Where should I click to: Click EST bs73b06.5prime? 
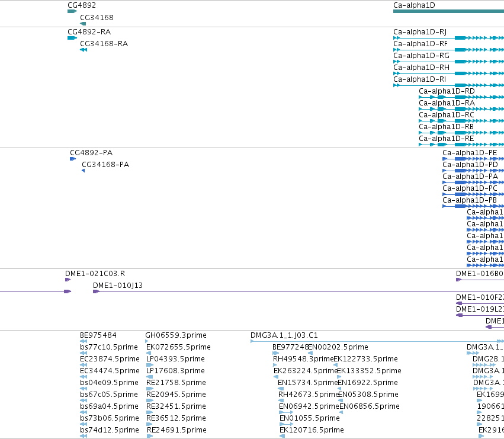click(x=110, y=419)
